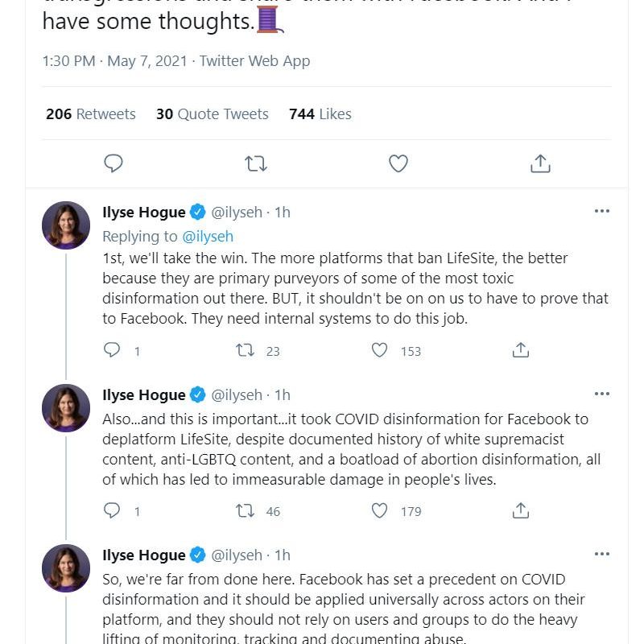This screenshot has height=644, width=644.
Task: Share the main tweet
Action: pos(540,163)
